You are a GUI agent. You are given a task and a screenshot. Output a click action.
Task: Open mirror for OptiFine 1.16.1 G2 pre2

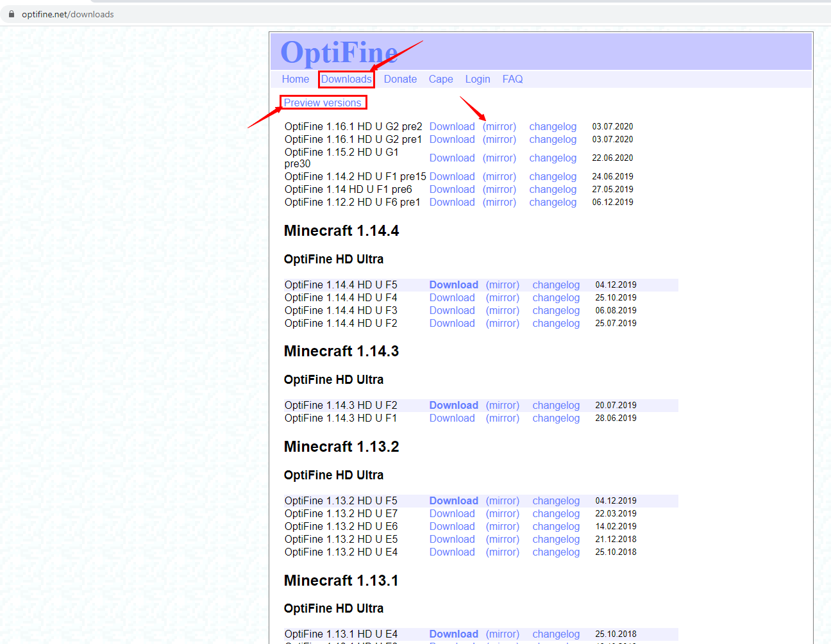499,126
